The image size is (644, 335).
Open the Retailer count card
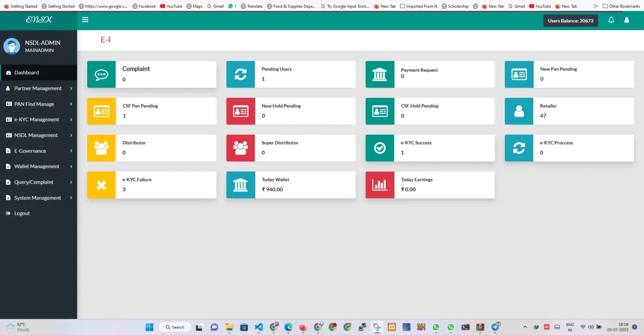point(569,112)
